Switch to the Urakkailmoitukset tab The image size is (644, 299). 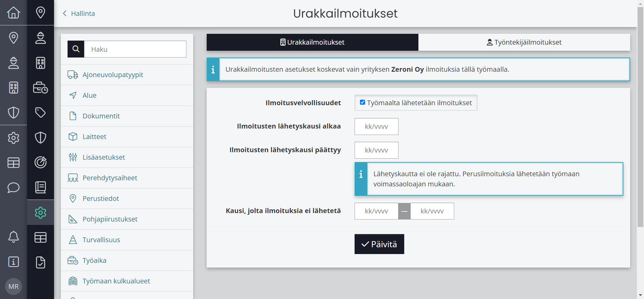(312, 42)
